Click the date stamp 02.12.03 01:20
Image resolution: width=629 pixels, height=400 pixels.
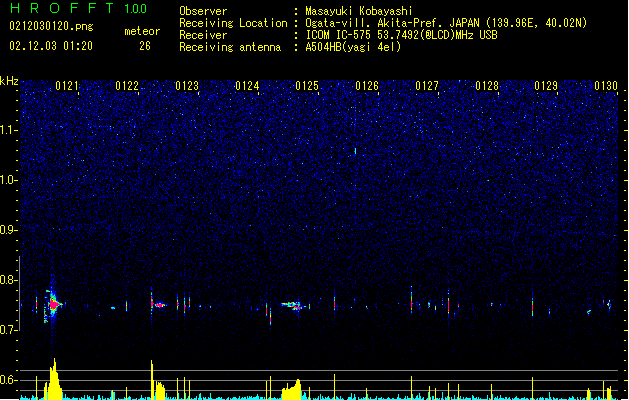51,46
